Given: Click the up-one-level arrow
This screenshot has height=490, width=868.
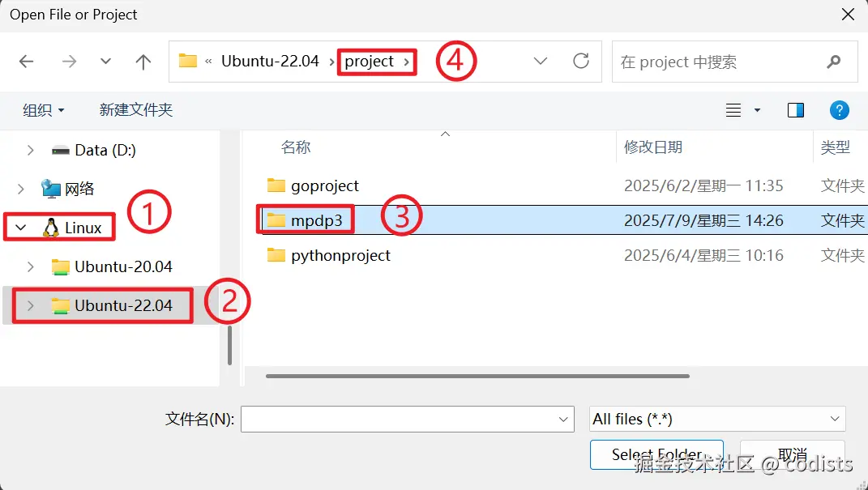Looking at the screenshot, I should click(x=143, y=62).
